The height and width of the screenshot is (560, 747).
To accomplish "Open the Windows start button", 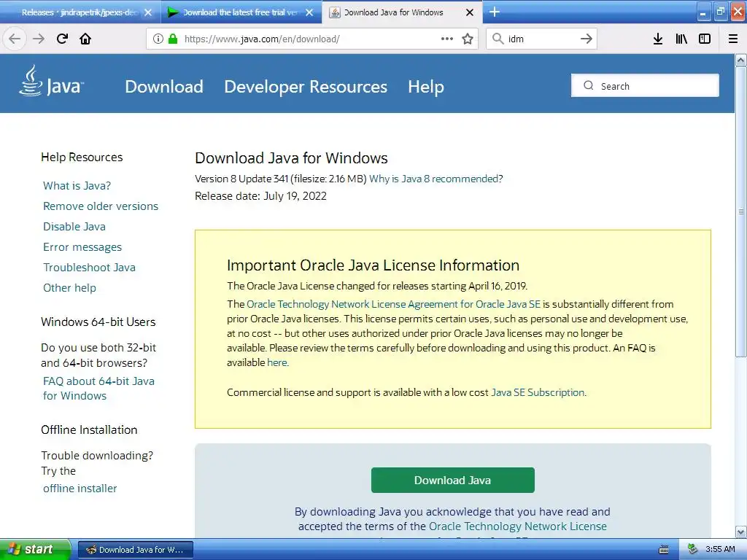I will 35,550.
